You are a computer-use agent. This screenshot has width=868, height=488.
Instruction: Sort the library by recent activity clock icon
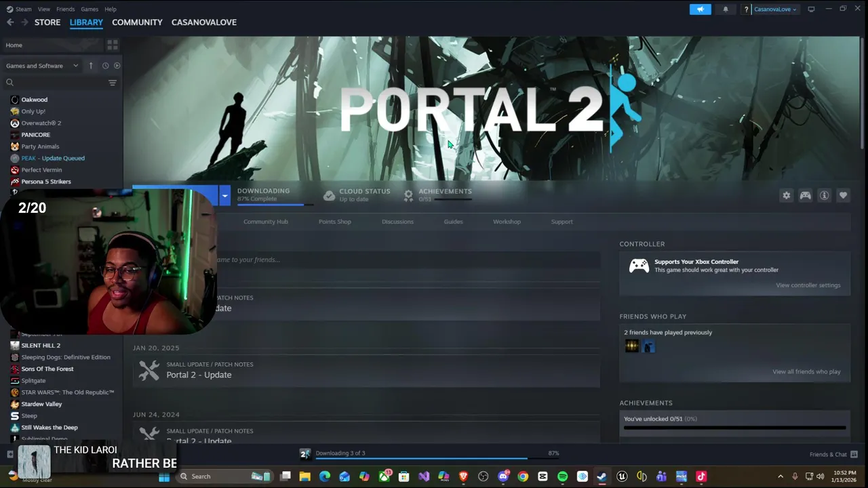(x=105, y=66)
